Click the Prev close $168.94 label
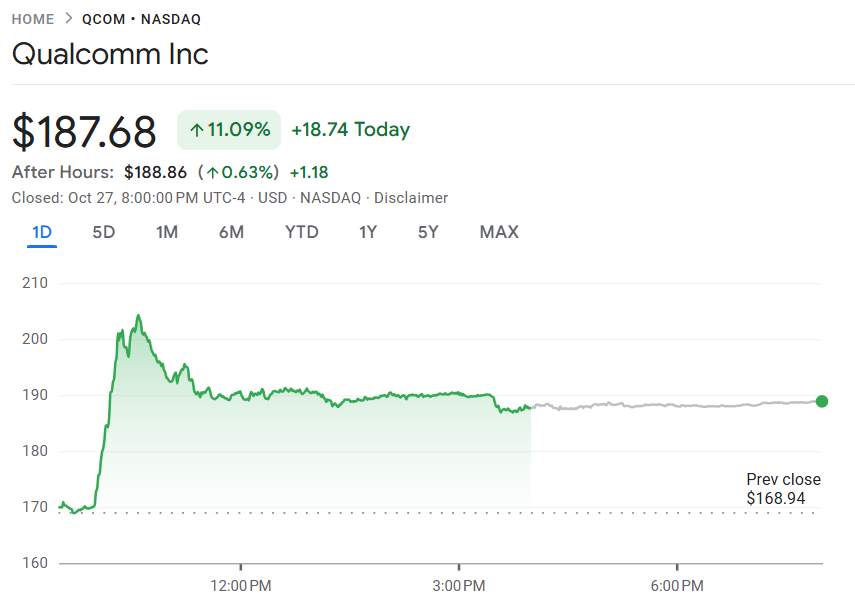 click(783, 489)
